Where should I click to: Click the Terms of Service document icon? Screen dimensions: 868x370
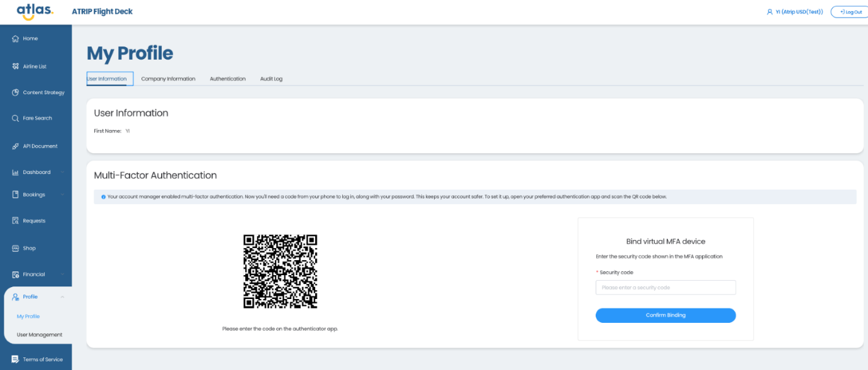pyautogui.click(x=16, y=359)
